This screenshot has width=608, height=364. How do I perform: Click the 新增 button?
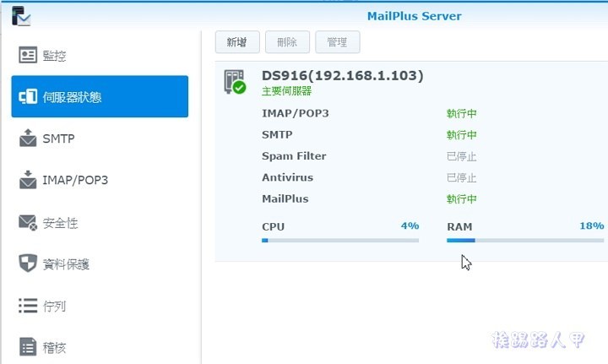(x=237, y=42)
